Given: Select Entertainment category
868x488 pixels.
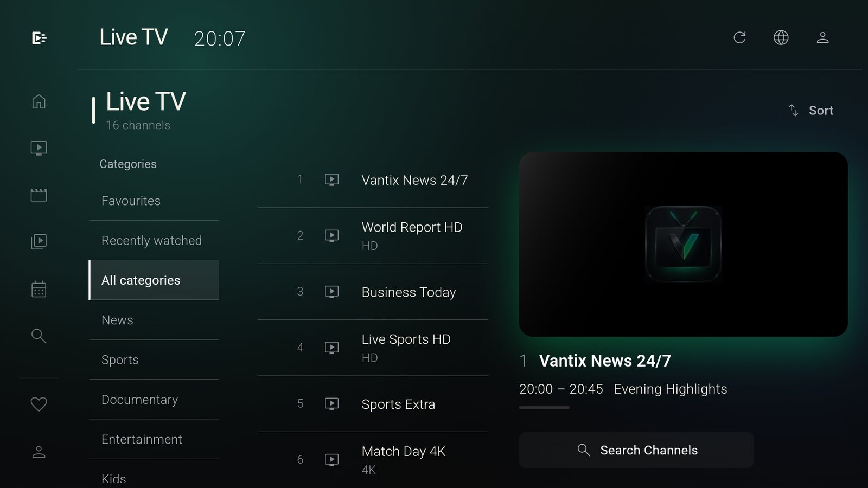Looking at the screenshot, I should pos(154,439).
